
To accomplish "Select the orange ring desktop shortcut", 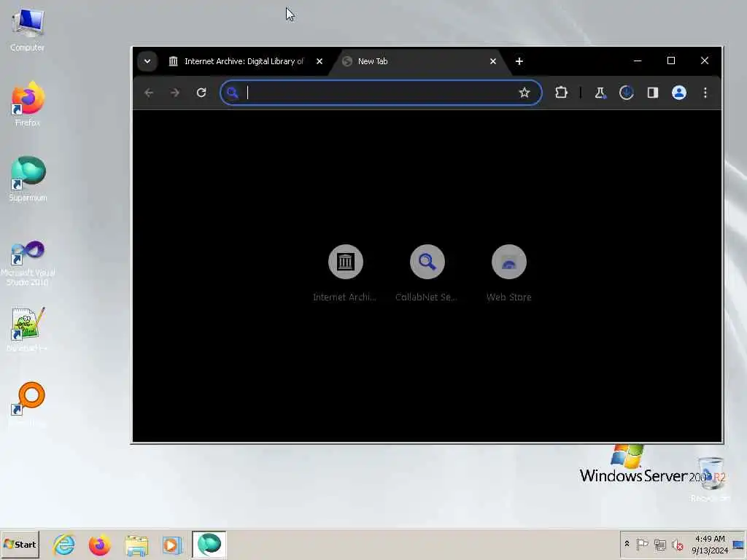I will click(x=28, y=404).
